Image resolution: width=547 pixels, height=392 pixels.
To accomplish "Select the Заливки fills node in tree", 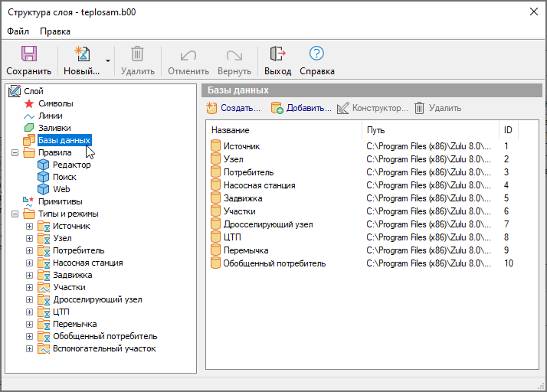I will coord(54,128).
